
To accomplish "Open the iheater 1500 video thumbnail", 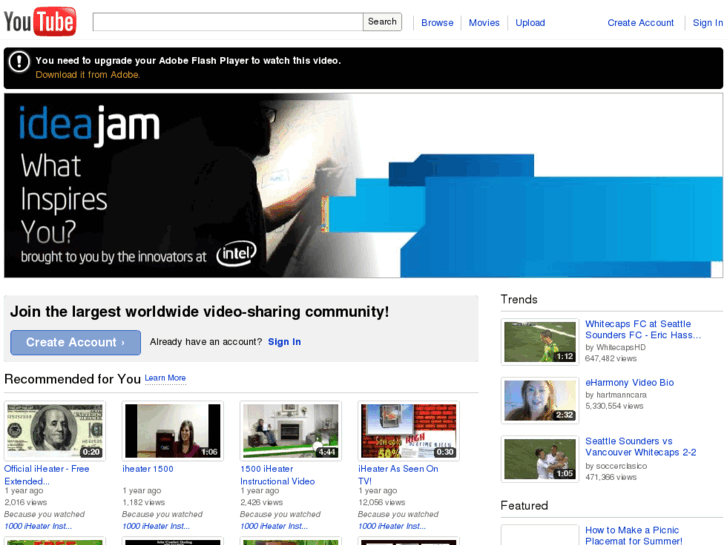I will pyautogui.click(x=172, y=431).
